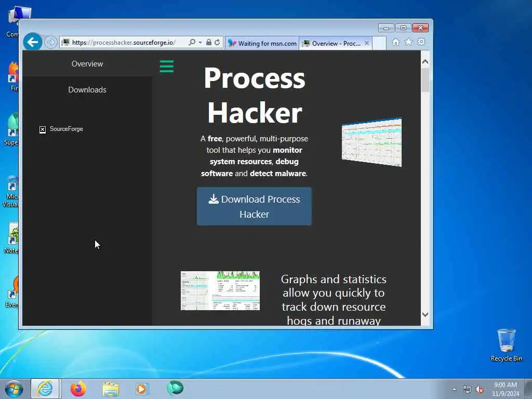This screenshot has width=532, height=399.
Task: Open the Windows Start menu orb
Action: pyautogui.click(x=14, y=389)
